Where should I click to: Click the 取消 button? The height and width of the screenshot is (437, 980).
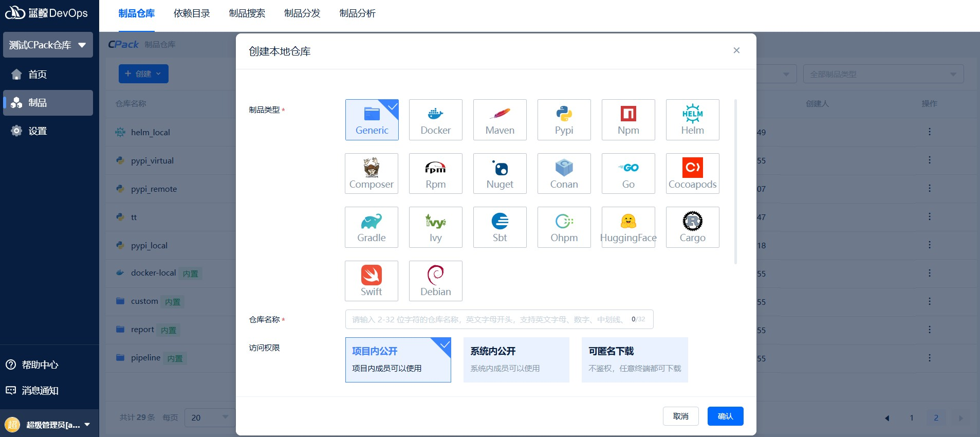click(680, 416)
